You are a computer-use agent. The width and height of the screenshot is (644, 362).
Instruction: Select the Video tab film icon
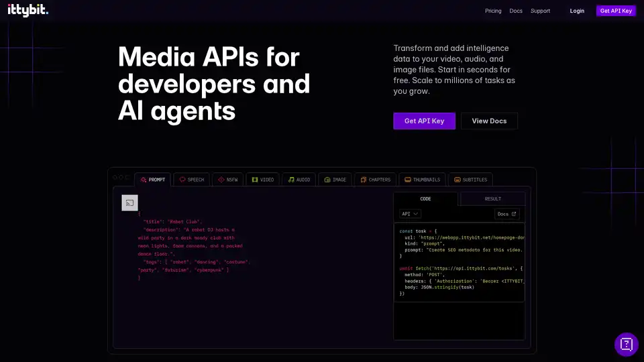[x=254, y=180]
